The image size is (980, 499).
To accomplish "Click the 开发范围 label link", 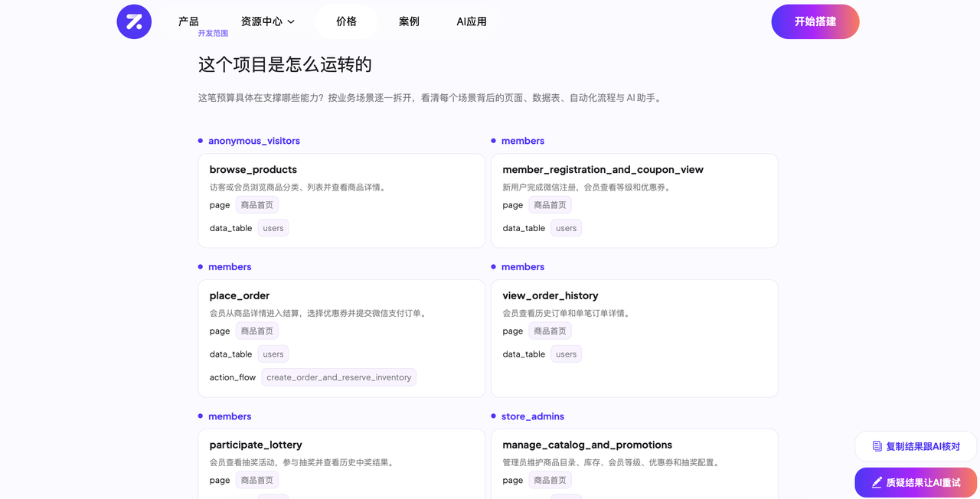I will 213,34.
